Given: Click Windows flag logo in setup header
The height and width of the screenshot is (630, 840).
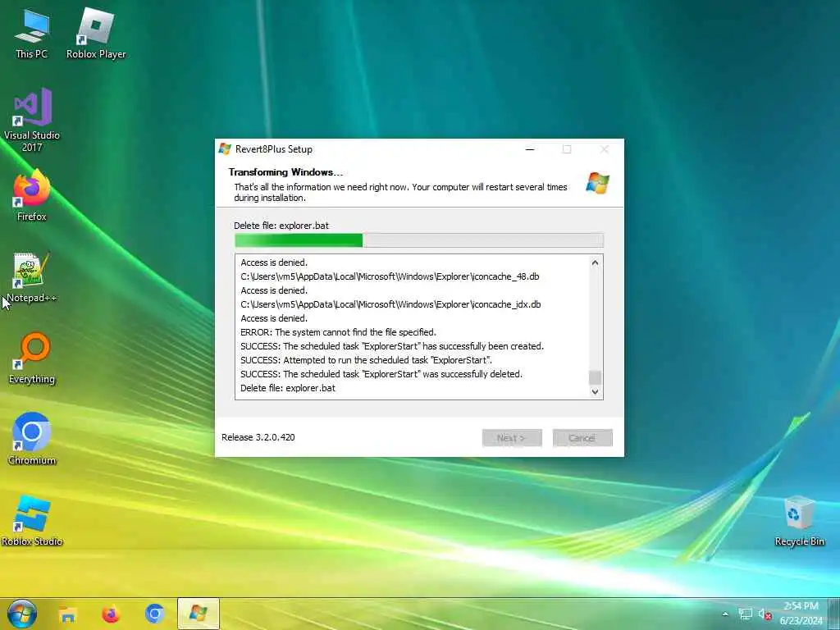Looking at the screenshot, I should pyautogui.click(x=597, y=183).
